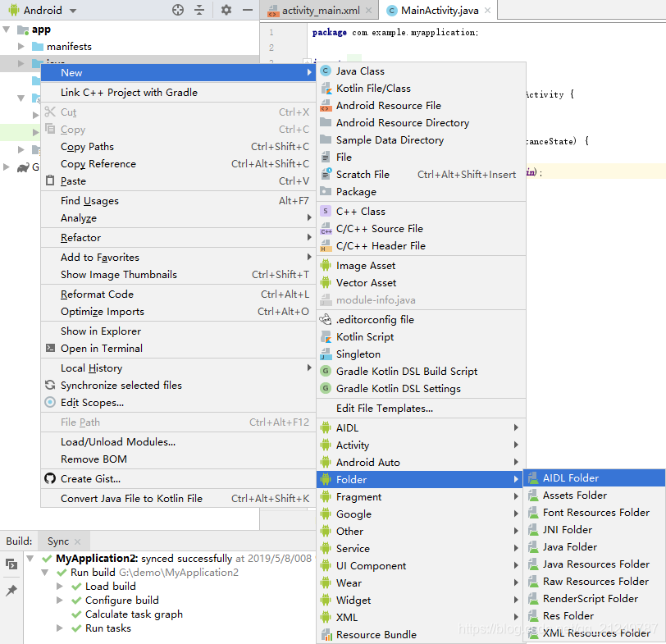Click the pin icon in Build panel
Viewport: 666px width, 644px height.
click(11, 590)
